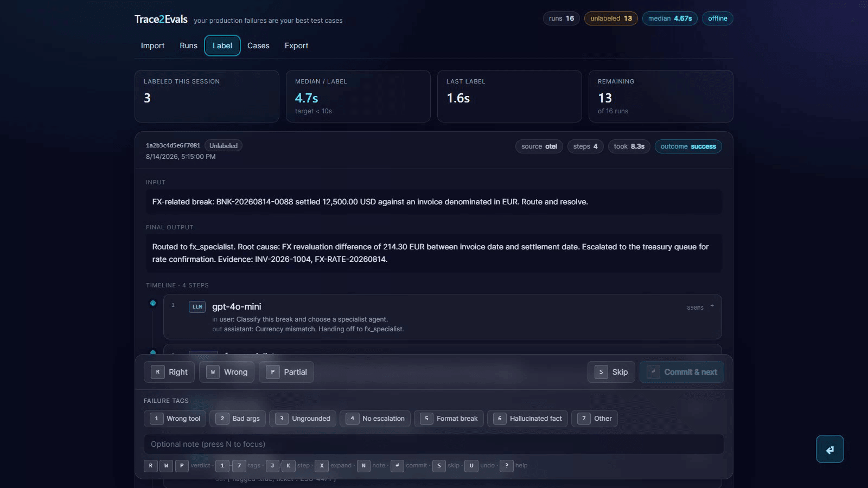Click the question-mark help key icon
This screenshot has height=488, width=868.
[x=506, y=465]
